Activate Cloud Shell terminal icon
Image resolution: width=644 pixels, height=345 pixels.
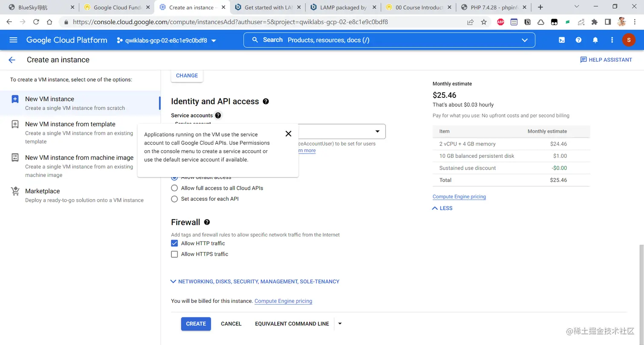(x=562, y=40)
